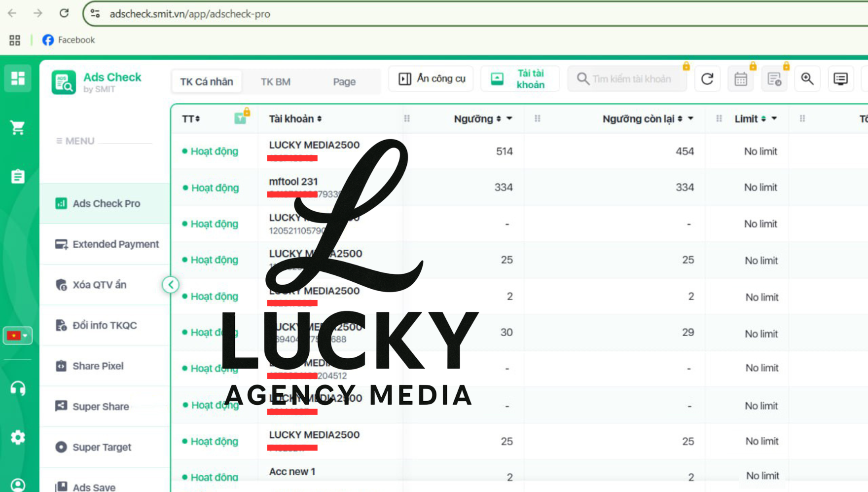868x492 pixels.
Task: Focus the Tìm kiếm tài khoản search field
Action: (627, 79)
